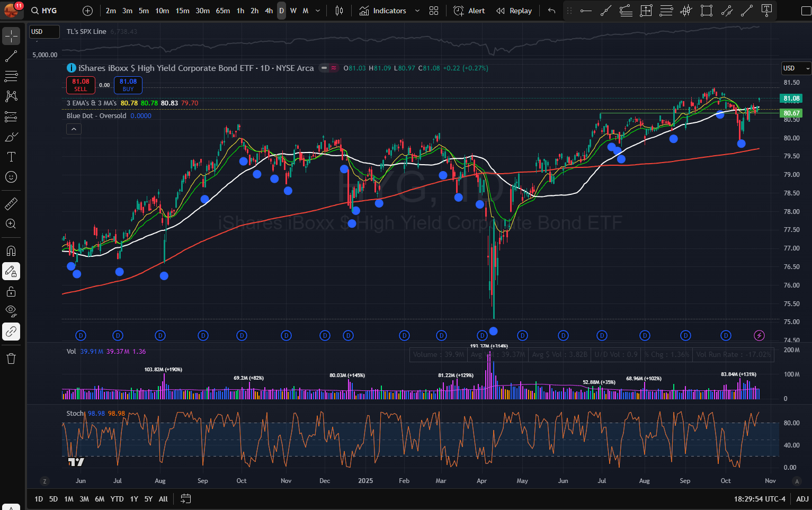Open the indicator templates chevron
This screenshot has width=812, height=510.
[417, 11]
